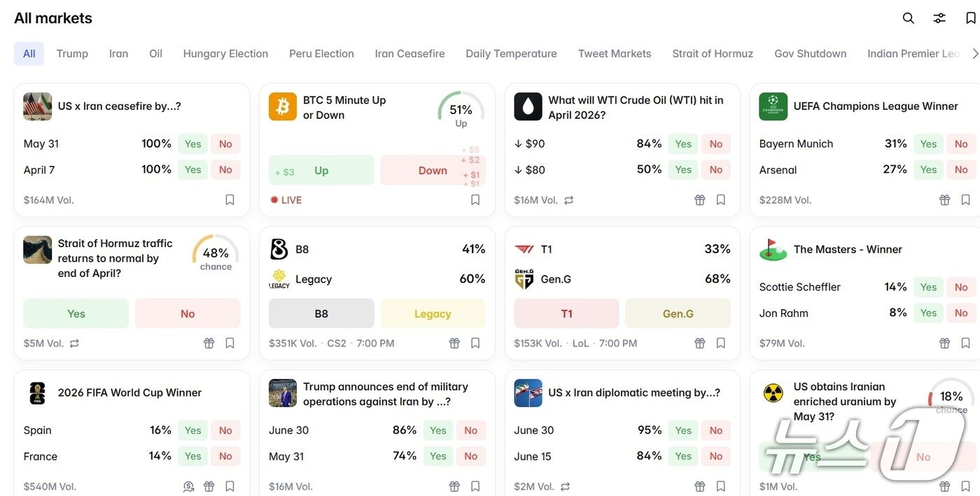Image resolution: width=980 pixels, height=496 pixels.
Task: Open the filter sliders icon
Action: (x=939, y=18)
